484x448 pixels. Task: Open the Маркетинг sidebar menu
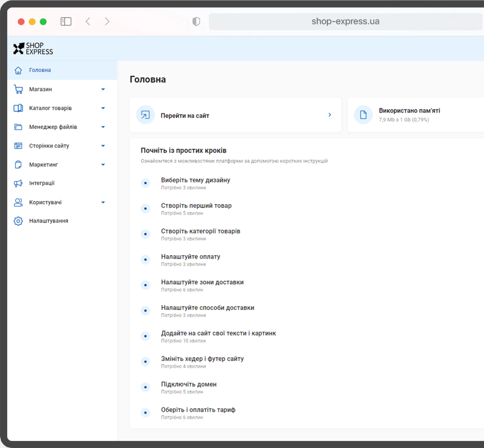(62, 164)
